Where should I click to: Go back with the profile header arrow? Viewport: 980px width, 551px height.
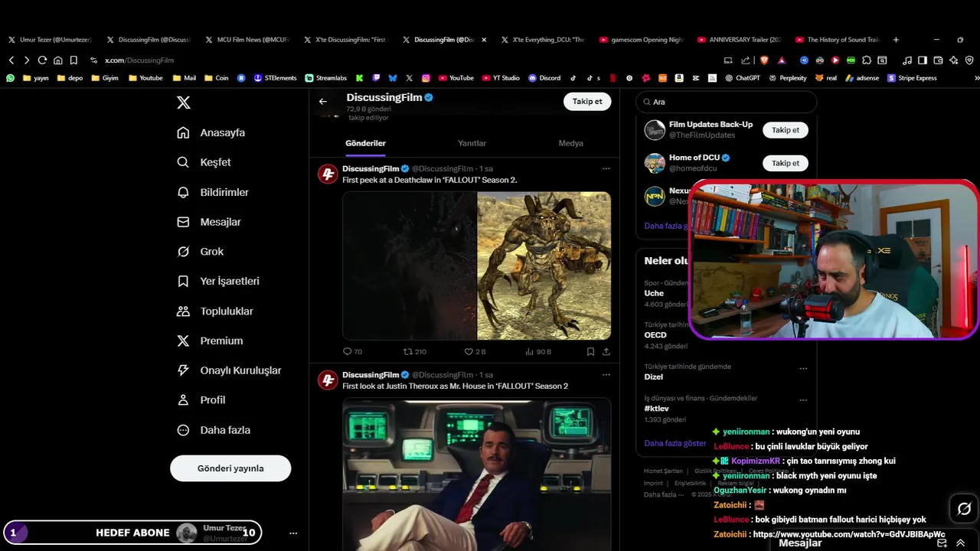pos(323,101)
